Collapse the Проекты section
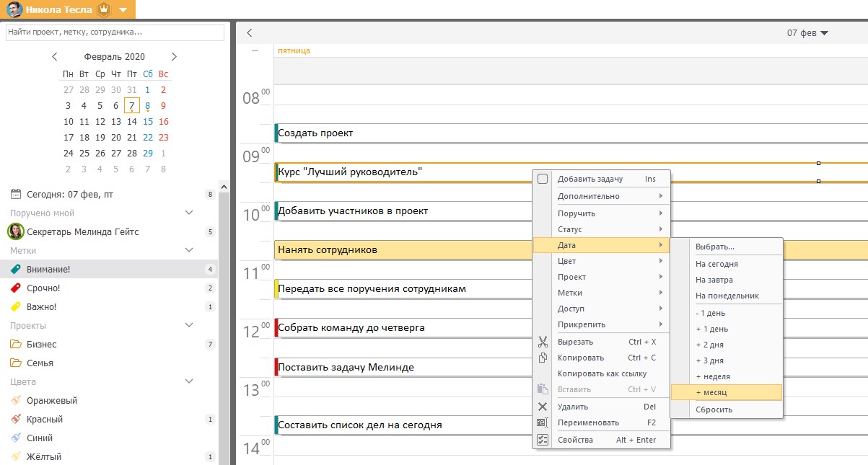The height and width of the screenshot is (465, 868). (189, 326)
